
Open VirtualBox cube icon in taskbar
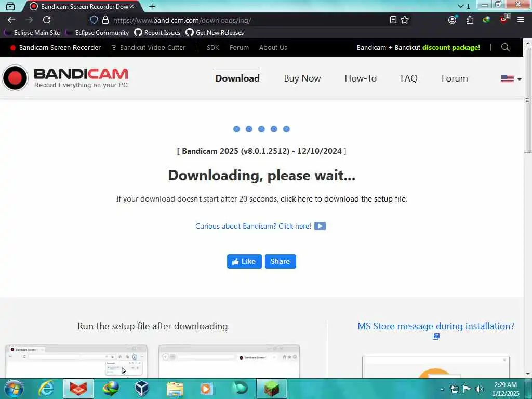141,389
